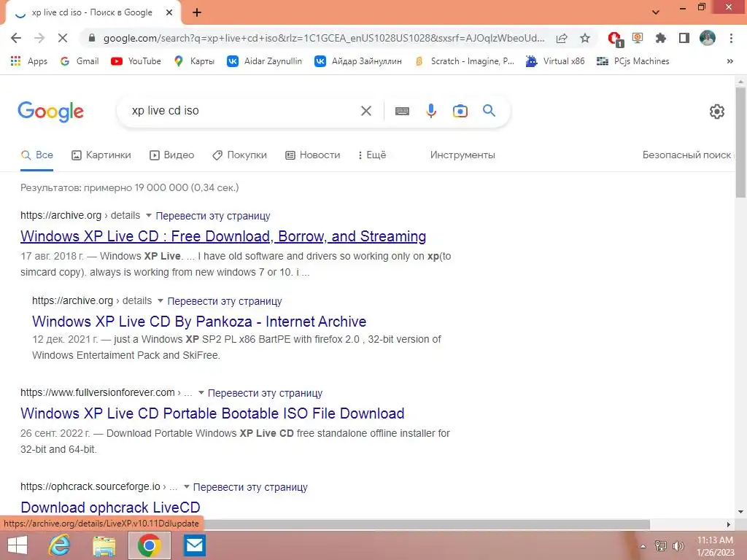Screen dimensions: 747x560
Task: Open Windows XP Live CD By Pankoza result
Action: pos(199,322)
